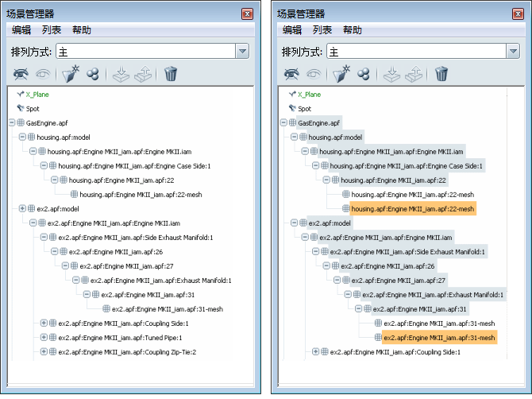Open the 编辑 menu in left panel

point(21,30)
